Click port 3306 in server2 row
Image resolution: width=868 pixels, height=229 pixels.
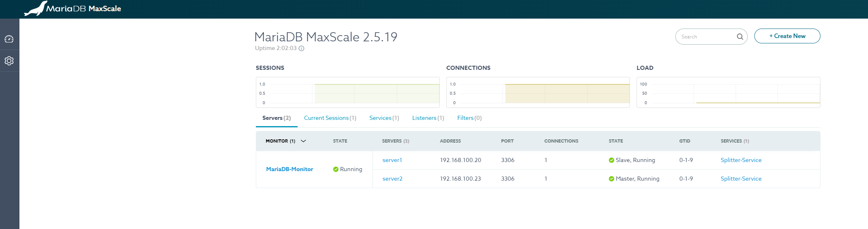pyautogui.click(x=508, y=179)
